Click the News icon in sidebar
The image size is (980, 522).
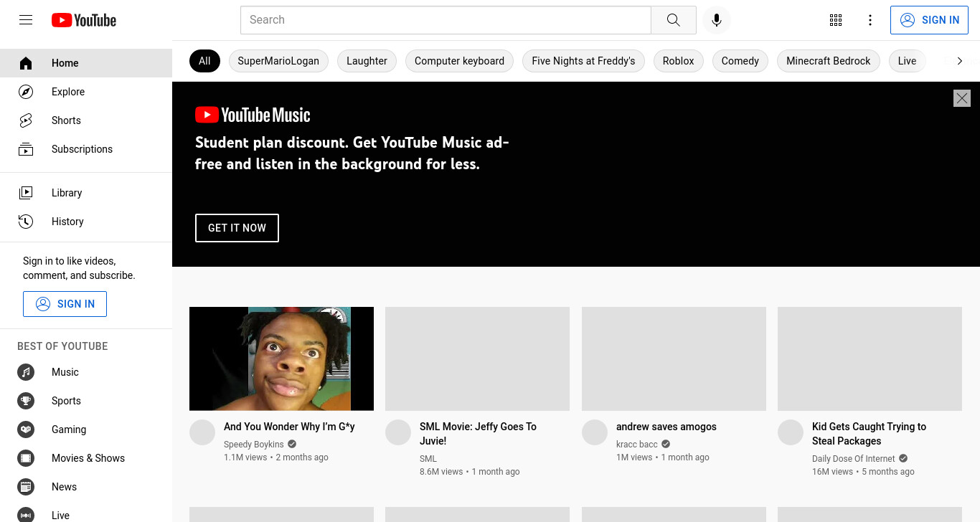tap(26, 487)
